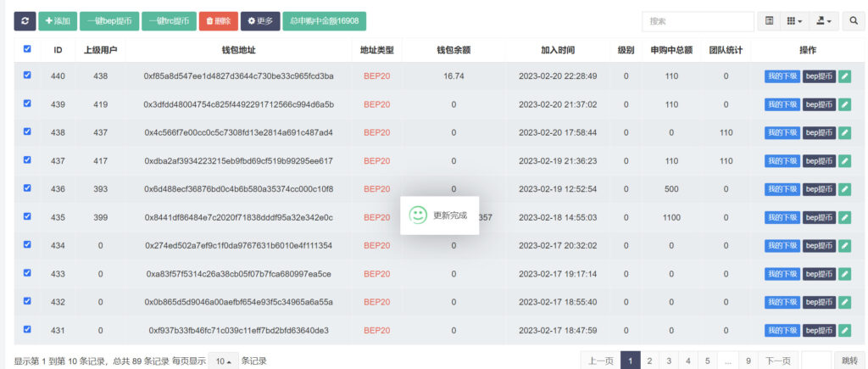868x369 pixels.
Task: Click 我的下级 for row ID 437
Action: click(x=782, y=160)
